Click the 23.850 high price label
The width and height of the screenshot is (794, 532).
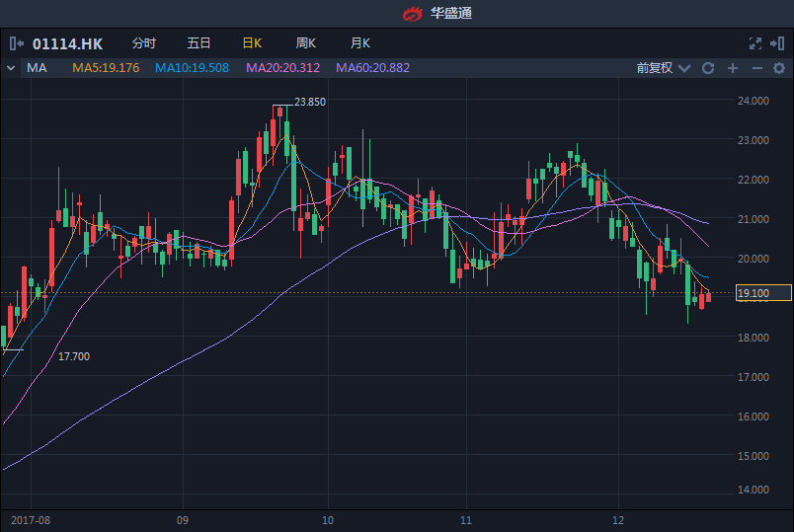pyautogui.click(x=310, y=103)
